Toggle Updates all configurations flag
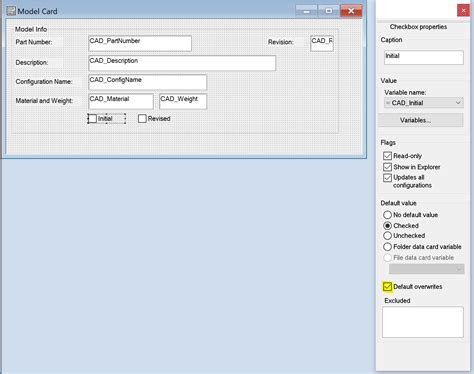474x374 pixels. tap(387, 178)
